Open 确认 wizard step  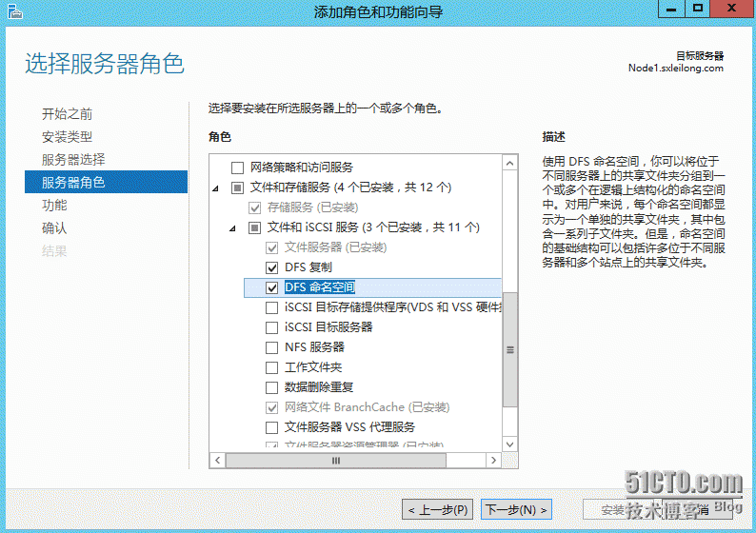pos(54,227)
